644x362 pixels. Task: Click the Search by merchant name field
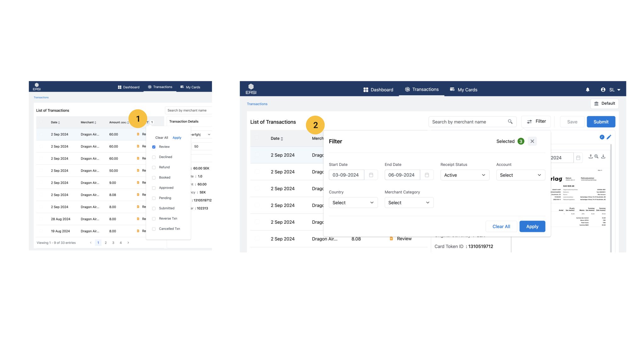(469, 122)
